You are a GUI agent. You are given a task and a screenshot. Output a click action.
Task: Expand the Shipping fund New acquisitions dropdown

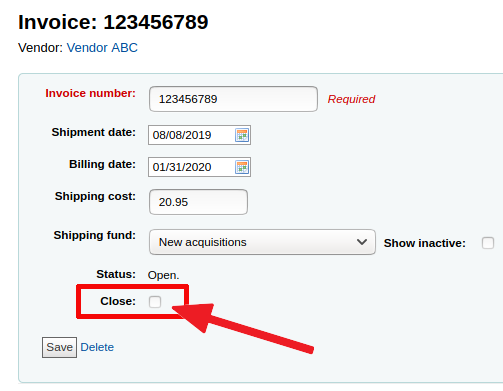262,242
